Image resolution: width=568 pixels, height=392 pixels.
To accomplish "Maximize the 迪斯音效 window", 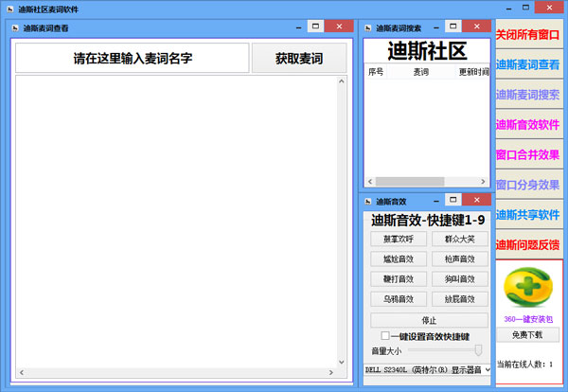I will [x=453, y=200].
